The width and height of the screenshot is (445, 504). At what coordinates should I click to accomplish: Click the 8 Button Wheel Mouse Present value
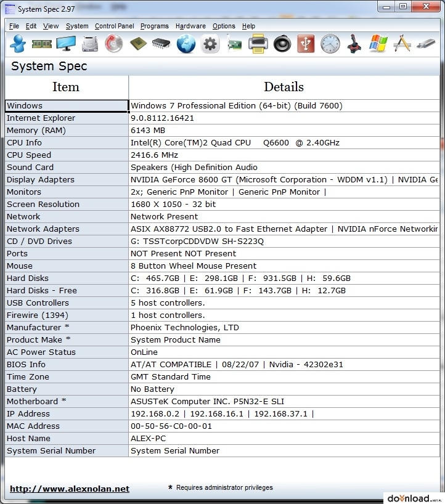[x=194, y=266]
